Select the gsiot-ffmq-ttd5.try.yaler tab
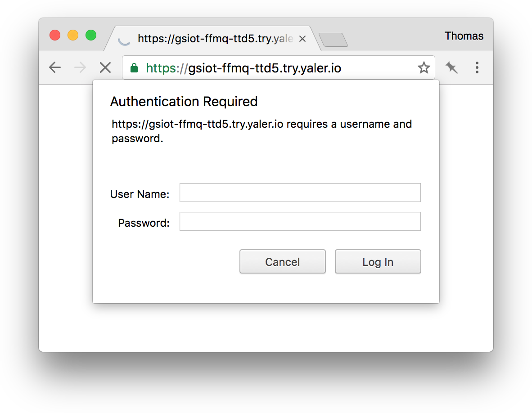 pyautogui.click(x=212, y=39)
